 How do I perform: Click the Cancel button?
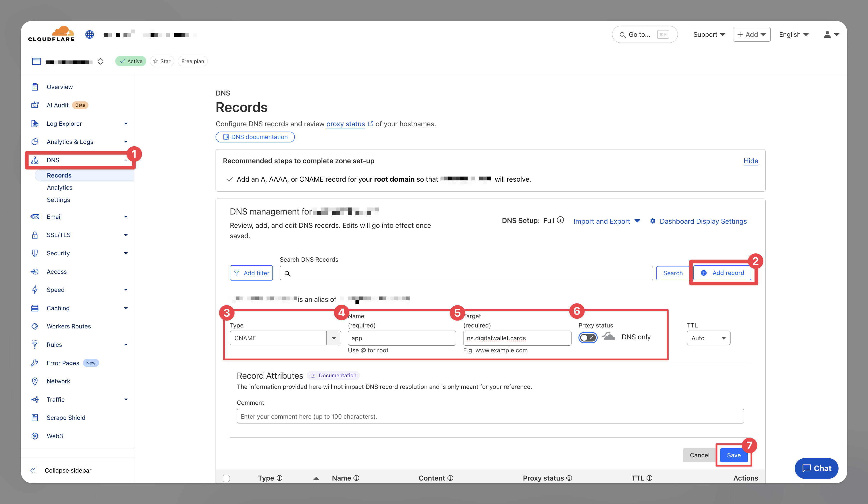tap(699, 455)
